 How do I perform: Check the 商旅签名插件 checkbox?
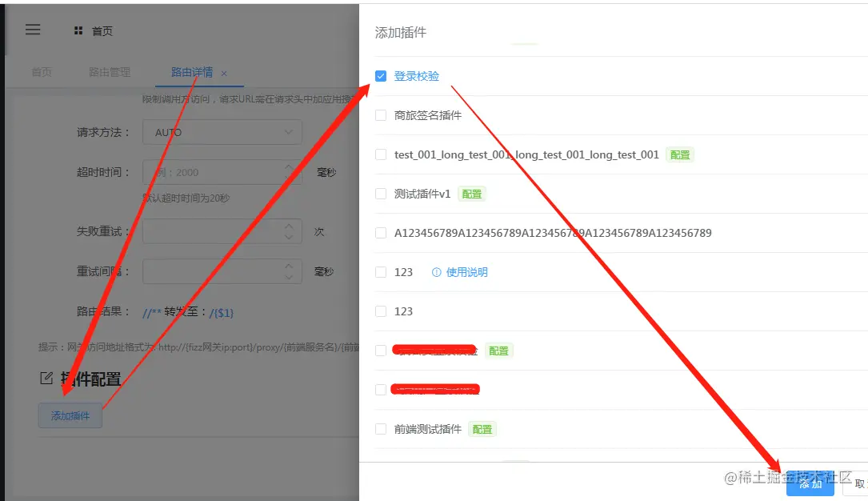381,115
